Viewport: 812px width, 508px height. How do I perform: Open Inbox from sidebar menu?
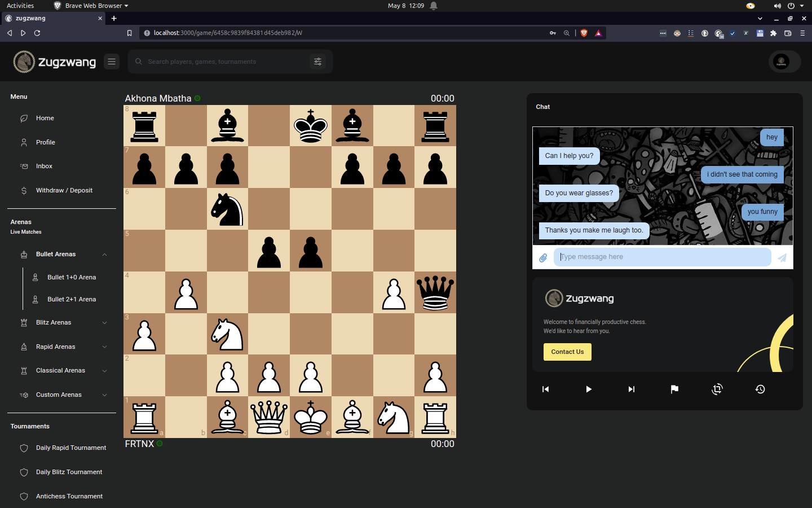point(44,167)
